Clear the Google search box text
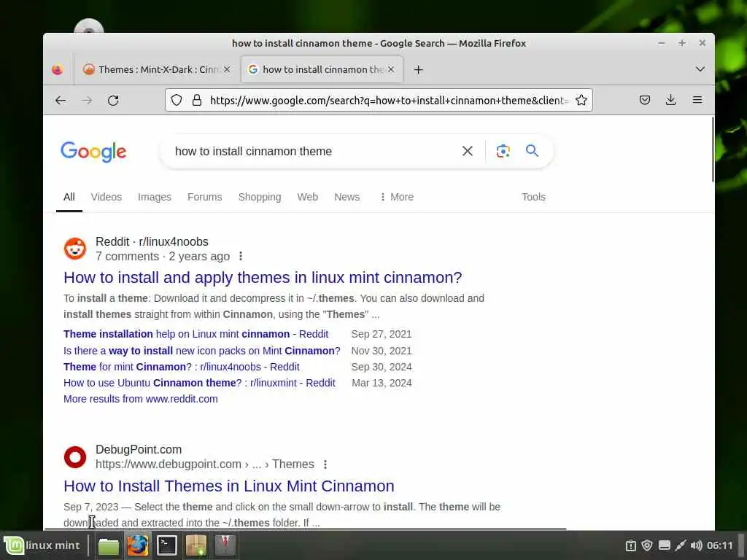This screenshot has width=747, height=560. [468, 151]
